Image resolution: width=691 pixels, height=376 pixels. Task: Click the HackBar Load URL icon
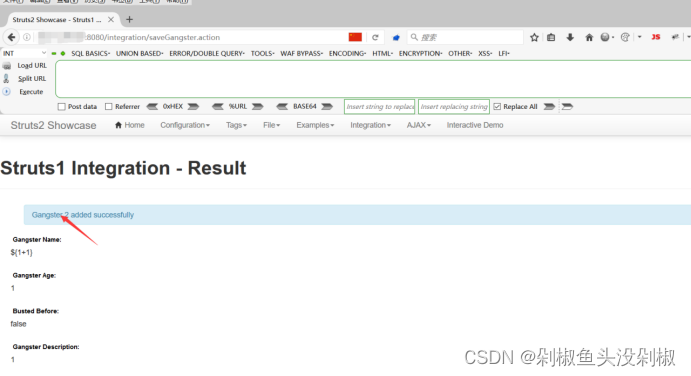[7, 66]
